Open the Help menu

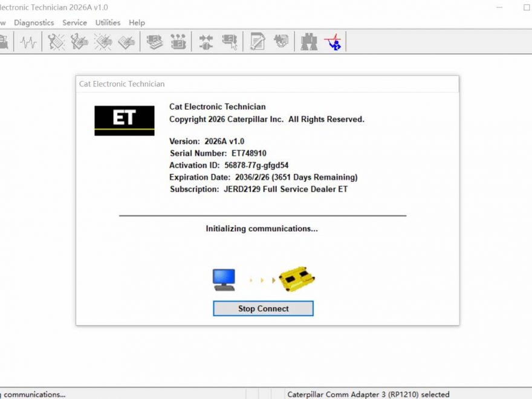click(x=137, y=22)
